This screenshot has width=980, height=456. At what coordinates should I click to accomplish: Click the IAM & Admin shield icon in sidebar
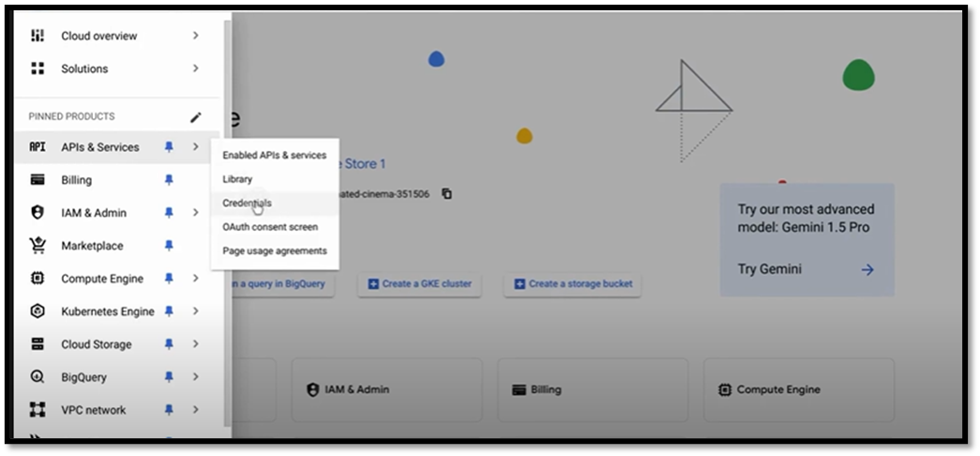[x=38, y=213]
